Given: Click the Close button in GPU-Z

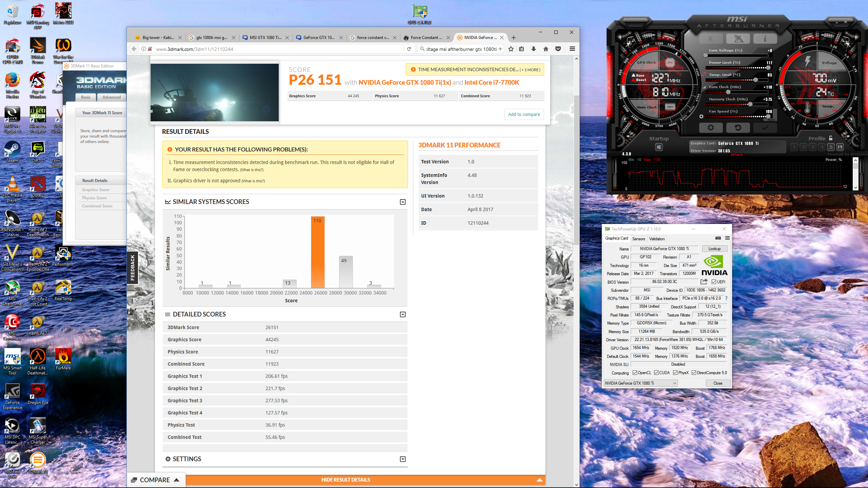Looking at the screenshot, I should point(718,383).
